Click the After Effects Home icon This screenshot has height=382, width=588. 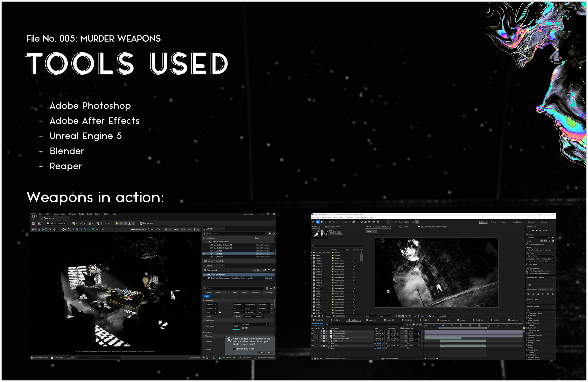click(313, 222)
